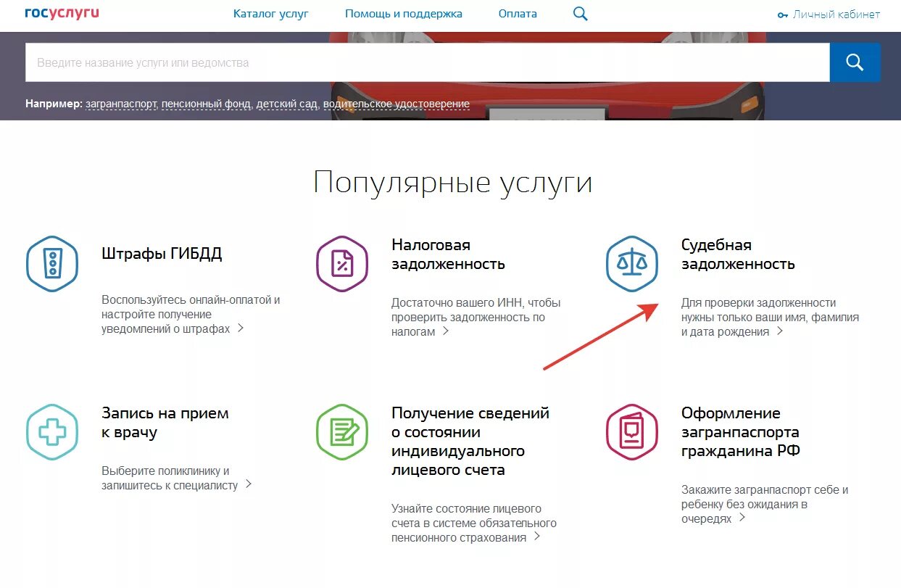Focus the service name search field

tap(428, 62)
